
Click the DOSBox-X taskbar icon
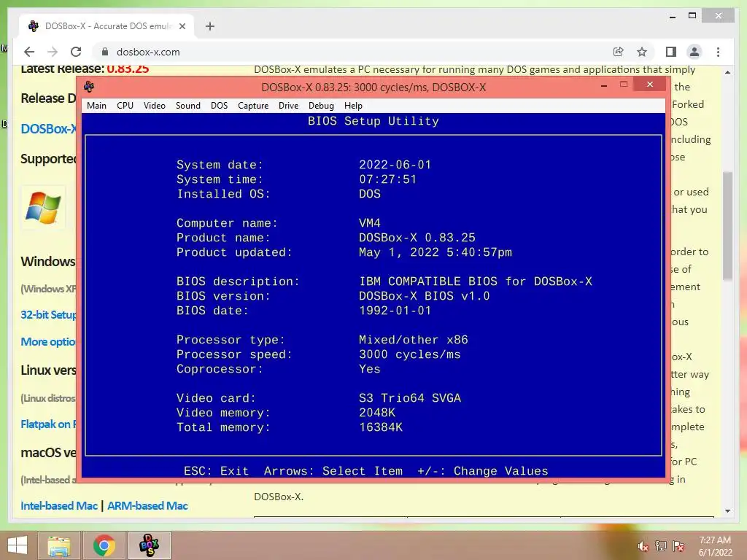(x=149, y=545)
